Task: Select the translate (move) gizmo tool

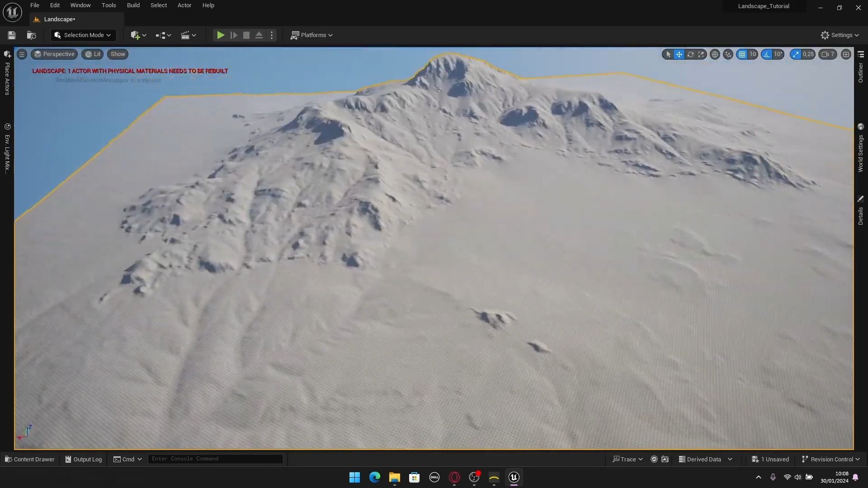Action: click(679, 54)
